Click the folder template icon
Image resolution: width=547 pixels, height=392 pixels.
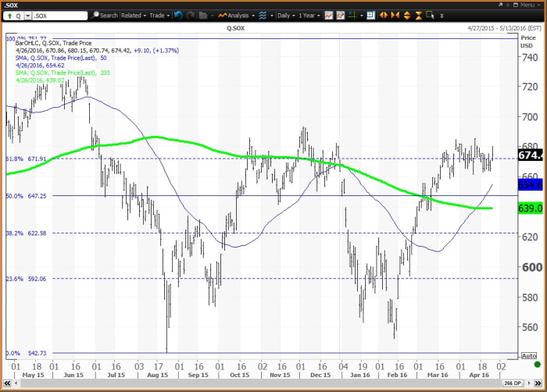(x=203, y=16)
